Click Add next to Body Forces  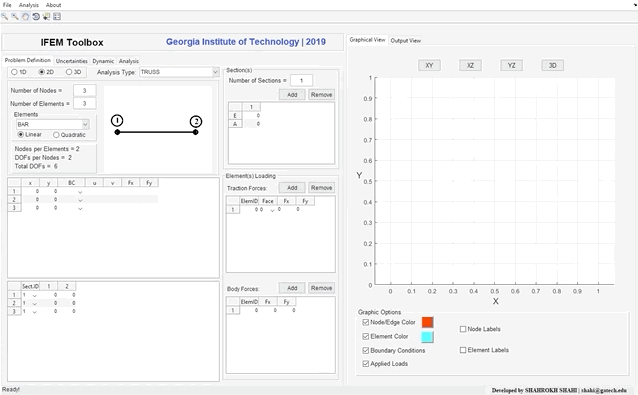click(x=292, y=288)
